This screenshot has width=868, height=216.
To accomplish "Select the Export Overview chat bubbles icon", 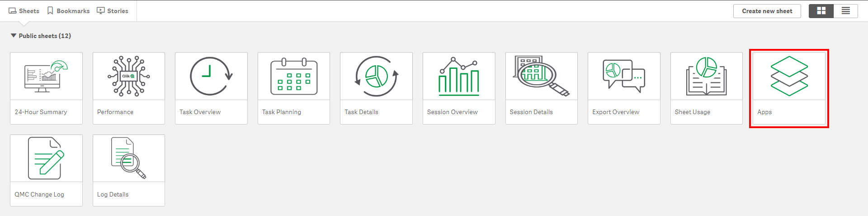I will point(624,77).
